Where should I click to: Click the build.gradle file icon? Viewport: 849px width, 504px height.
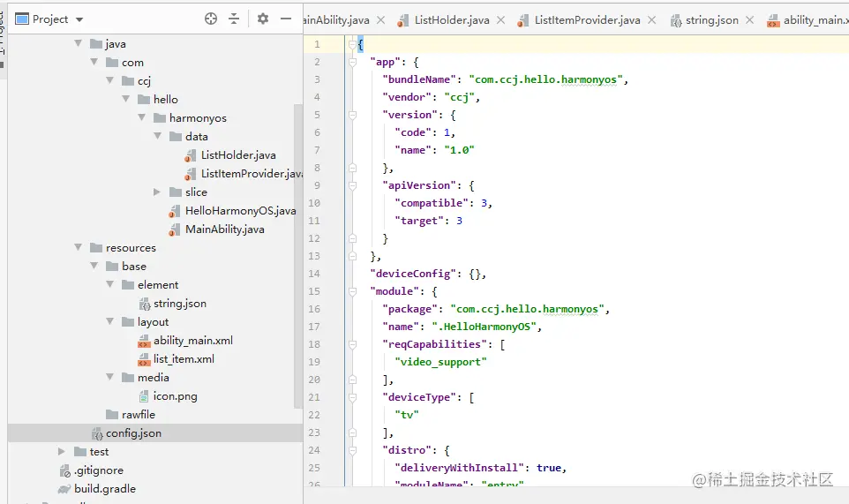click(65, 489)
